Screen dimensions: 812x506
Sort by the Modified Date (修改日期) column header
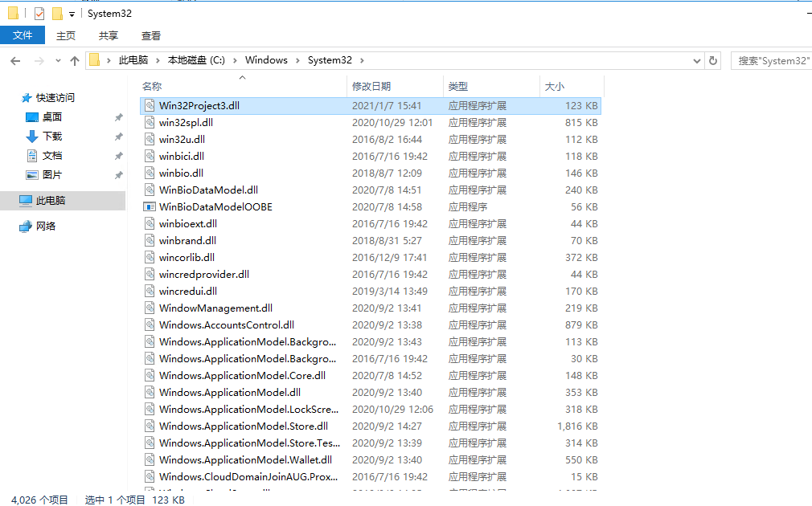pyautogui.click(x=371, y=86)
